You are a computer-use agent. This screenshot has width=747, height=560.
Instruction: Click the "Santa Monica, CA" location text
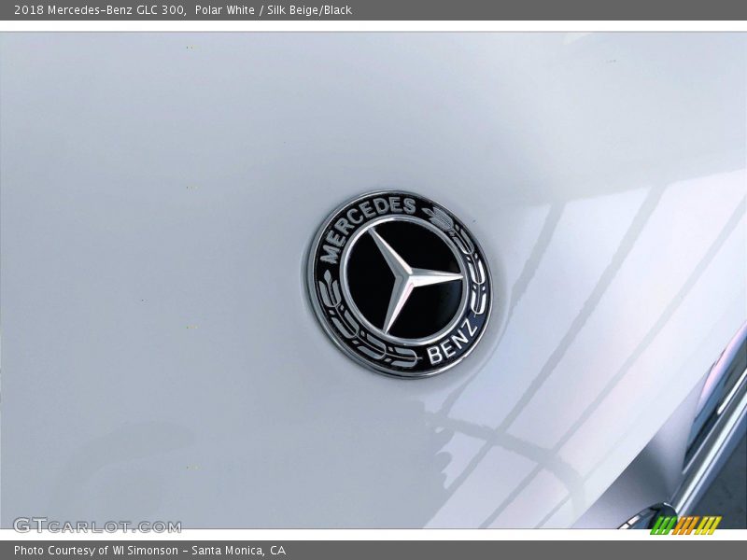coord(239,551)
